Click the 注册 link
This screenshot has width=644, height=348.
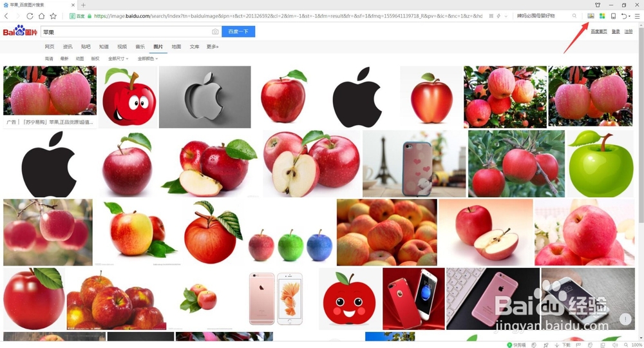629,31
